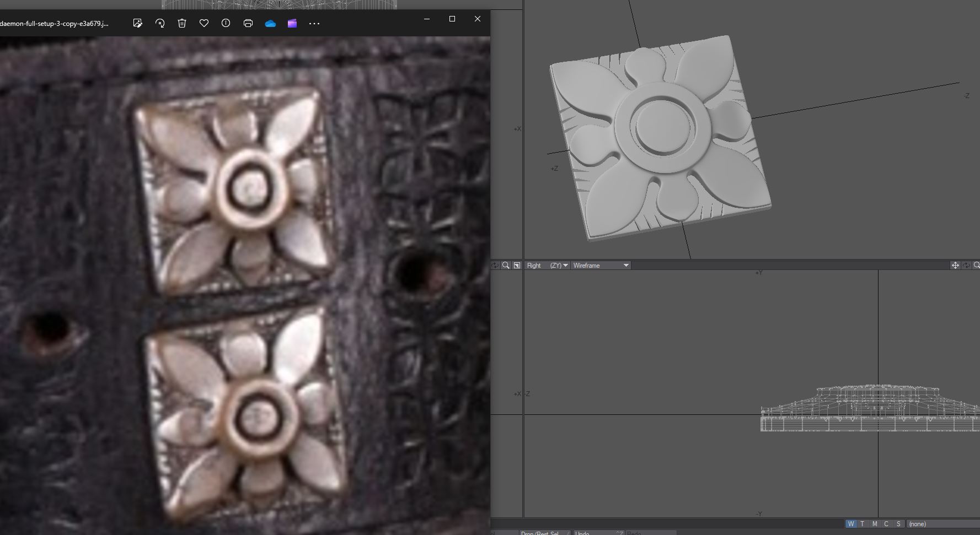Maximize the Right (ZY) viewport
The width and height of the screenshot is (980, 535).
click(x=517, y=266)
